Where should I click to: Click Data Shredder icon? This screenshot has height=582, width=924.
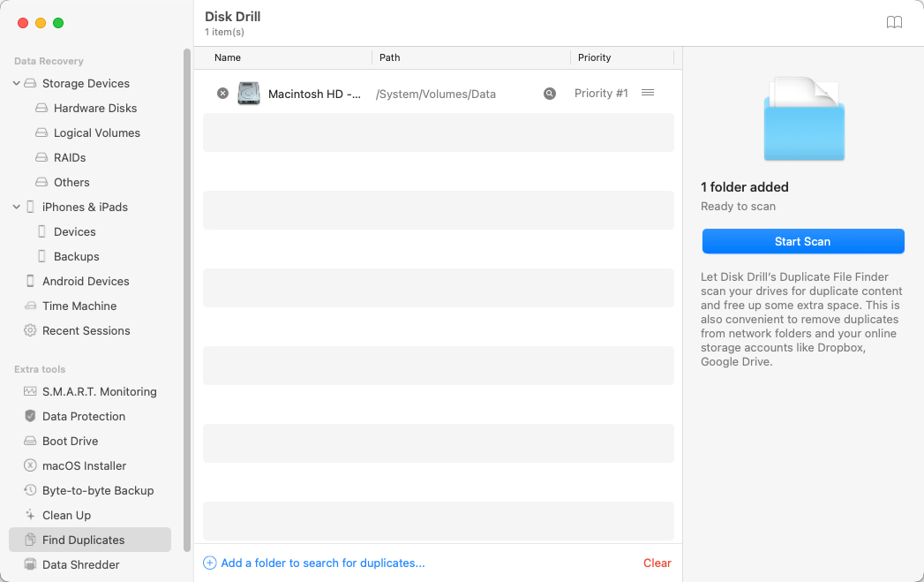coord(30,564)
